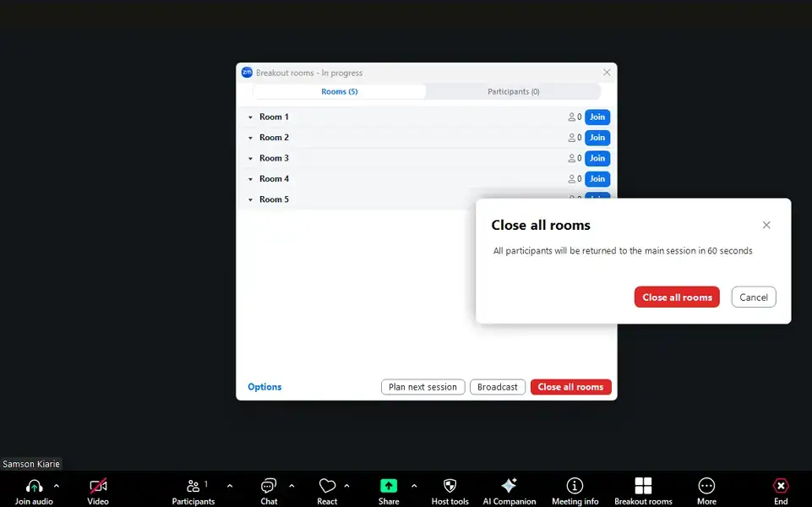Click the green Share screen icon
The width and height of the screenshot is (812, 507).
point(389,486)
